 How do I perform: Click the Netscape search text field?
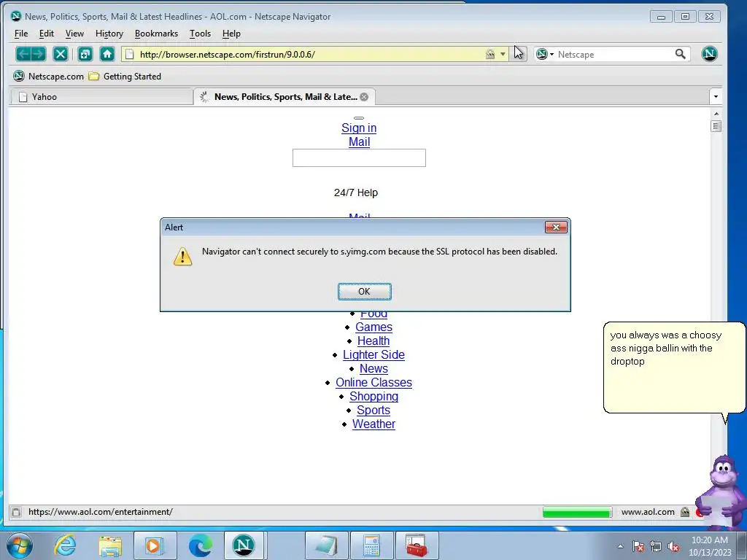[614, 54]
